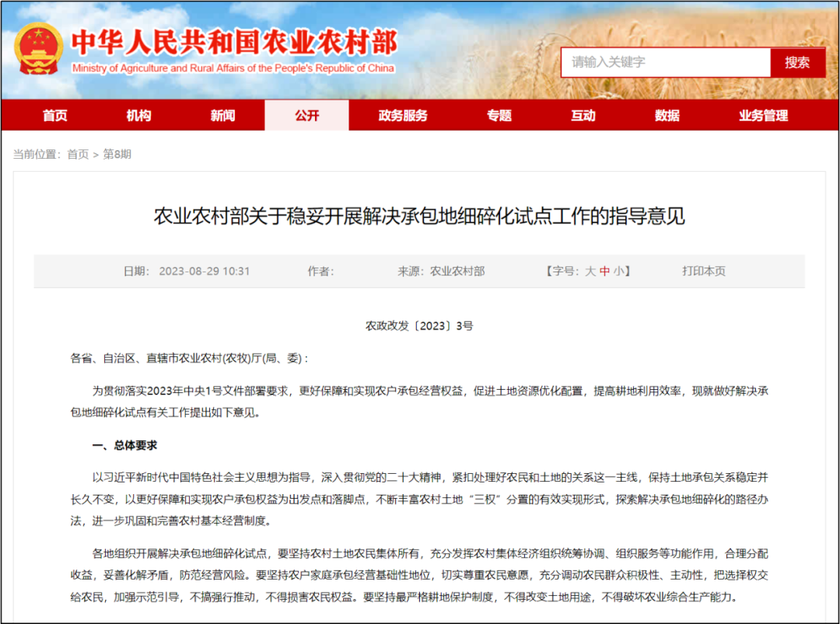Click the national emblem logo
The height and width of the screenshot is (624, 840).
pyautogui.click(x=38, y=49)
